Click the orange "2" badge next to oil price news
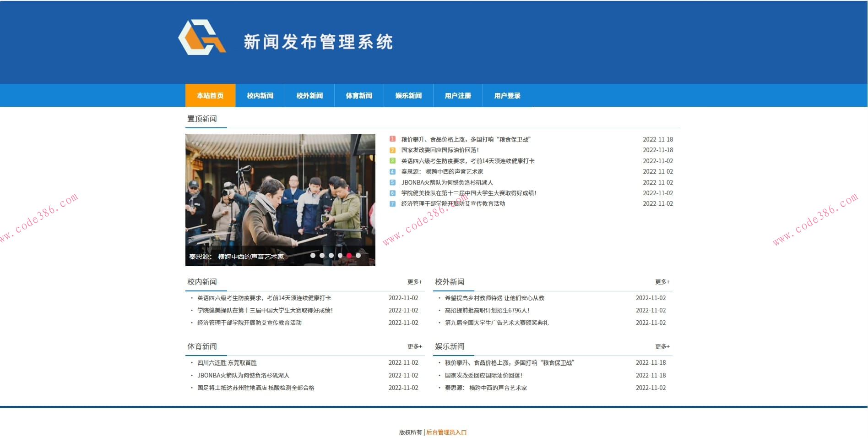Screen dimensions: 868x438 pyautogui.click(x=392, y=150)
